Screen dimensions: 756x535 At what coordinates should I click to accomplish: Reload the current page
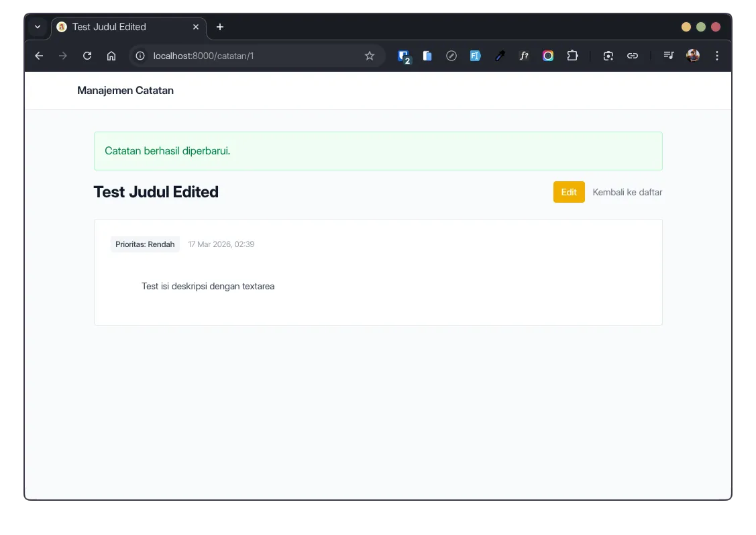87,56
